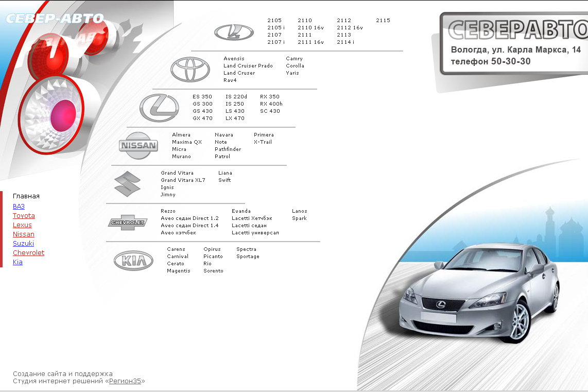Open the Nissan sidebar link
Image resolution: width=588 pixels, height=392 pixels.
tap(24, 234)
